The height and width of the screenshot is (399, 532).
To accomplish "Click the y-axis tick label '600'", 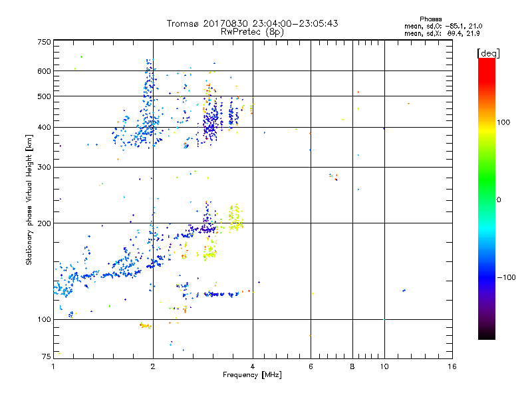I will (x=44, y=71).
